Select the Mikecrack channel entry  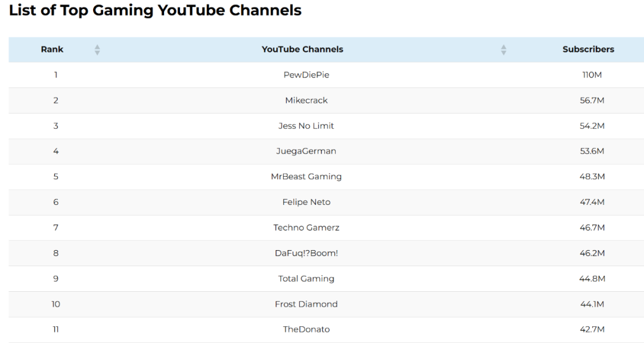click(306, 101)
